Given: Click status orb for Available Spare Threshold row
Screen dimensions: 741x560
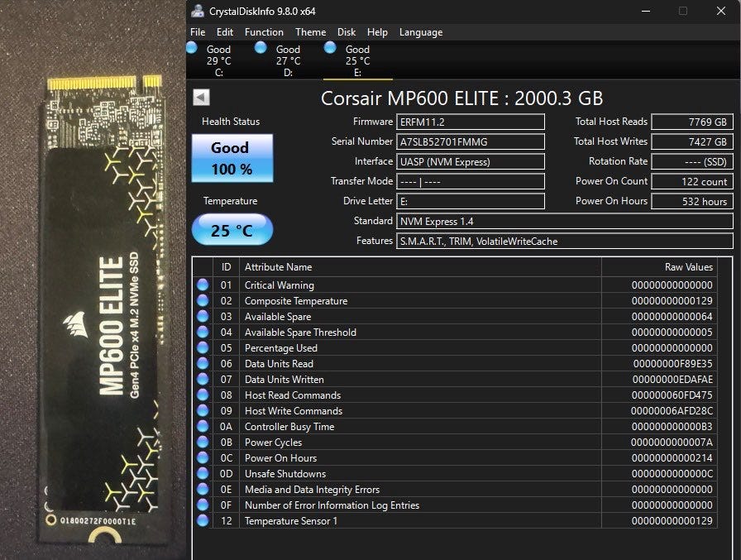Looking at the screenshot, I should coord(203,332).
